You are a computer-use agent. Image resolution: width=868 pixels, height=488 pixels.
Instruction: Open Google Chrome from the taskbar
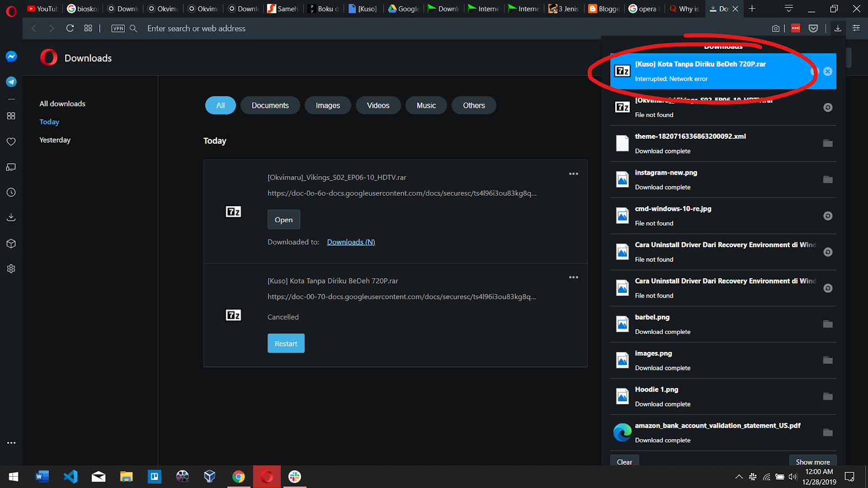tap(239, 477)
